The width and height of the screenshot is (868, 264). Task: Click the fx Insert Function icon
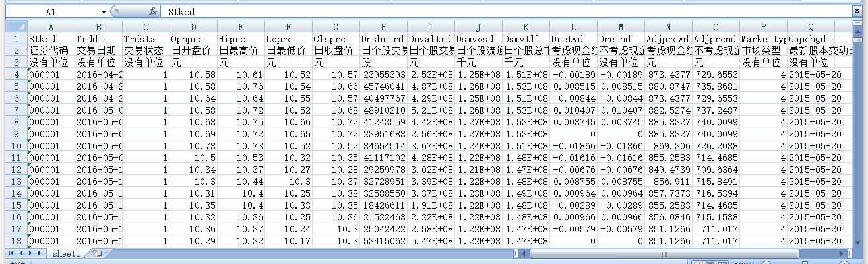pos(152,12)
